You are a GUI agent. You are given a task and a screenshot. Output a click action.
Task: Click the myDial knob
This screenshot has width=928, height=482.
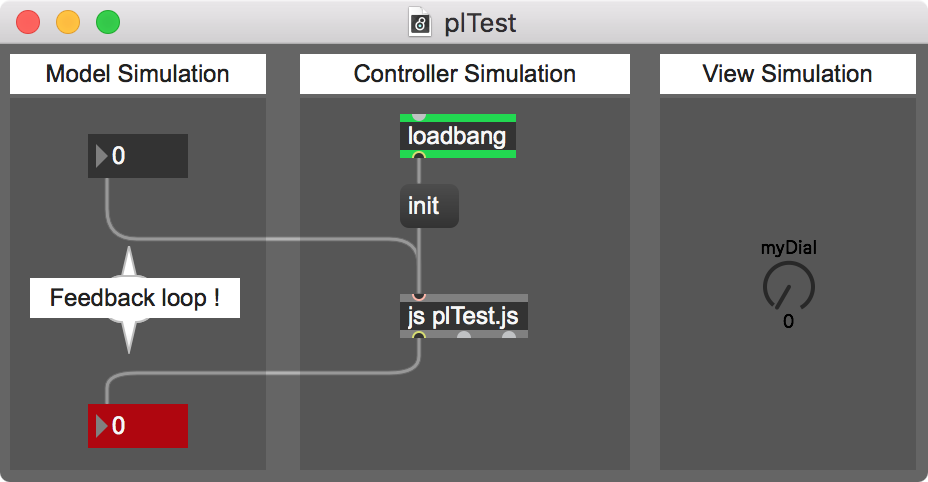click(x=788, y=287)
